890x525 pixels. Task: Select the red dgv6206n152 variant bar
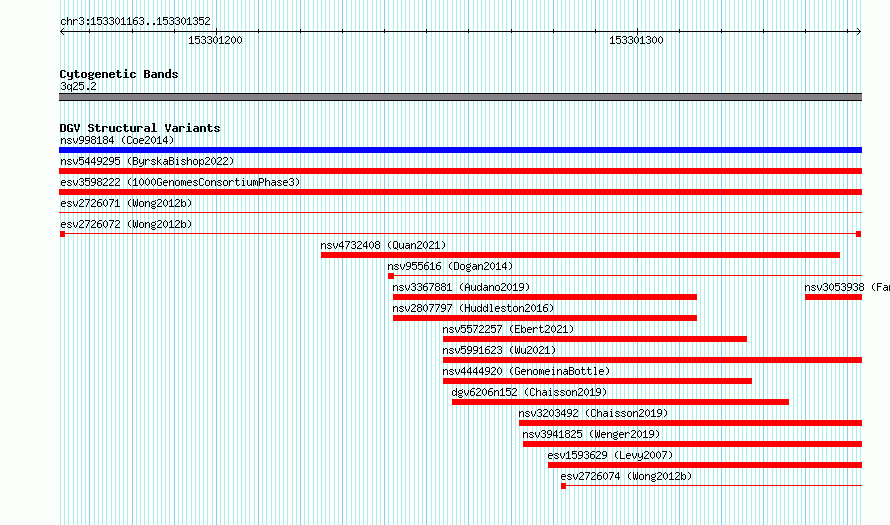point(620,402)
